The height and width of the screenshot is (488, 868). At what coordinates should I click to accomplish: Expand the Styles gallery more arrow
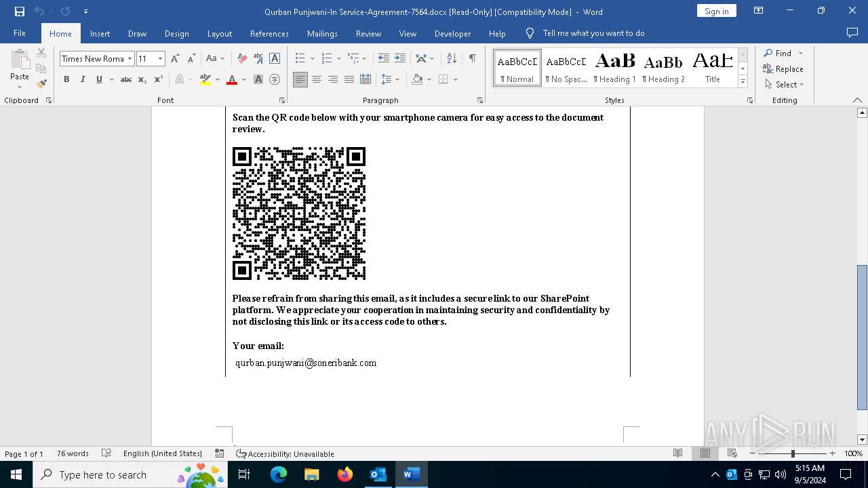point(743,82)
